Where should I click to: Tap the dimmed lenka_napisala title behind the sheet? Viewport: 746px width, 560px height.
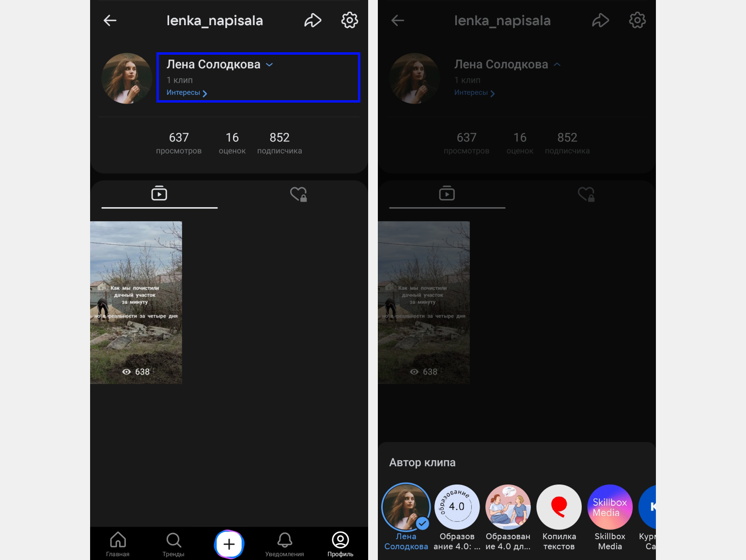(x=502, y=20)
